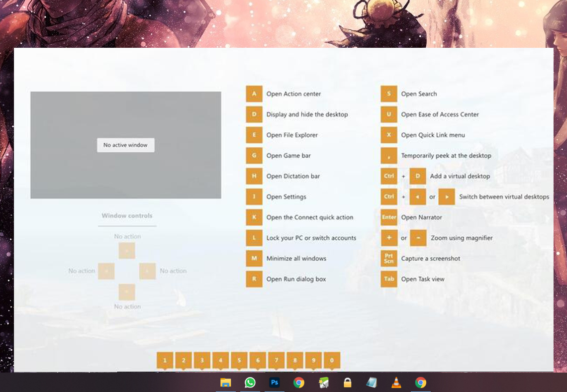This screenshot has height=392, width=567.
Task: Click the E key tile for File Explorer
Action: 254,135
